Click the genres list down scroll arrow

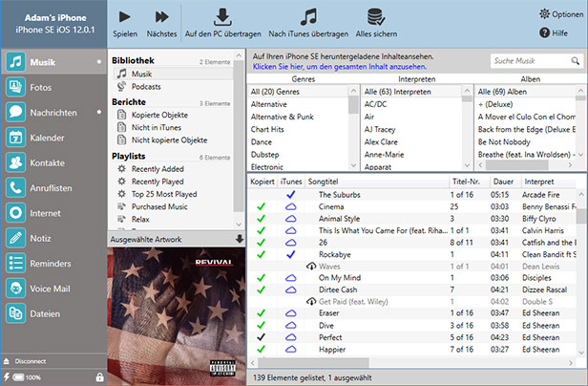coord(353,165)
